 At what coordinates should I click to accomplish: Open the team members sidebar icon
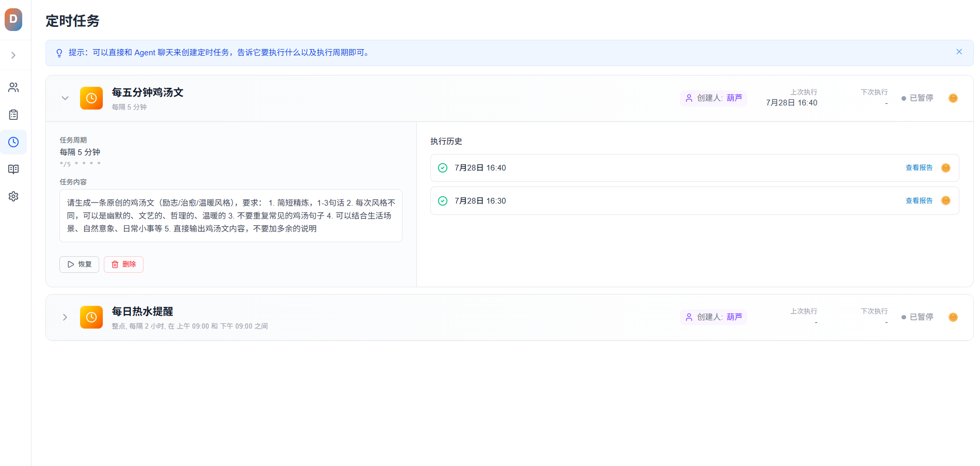[x=13, y=88]
